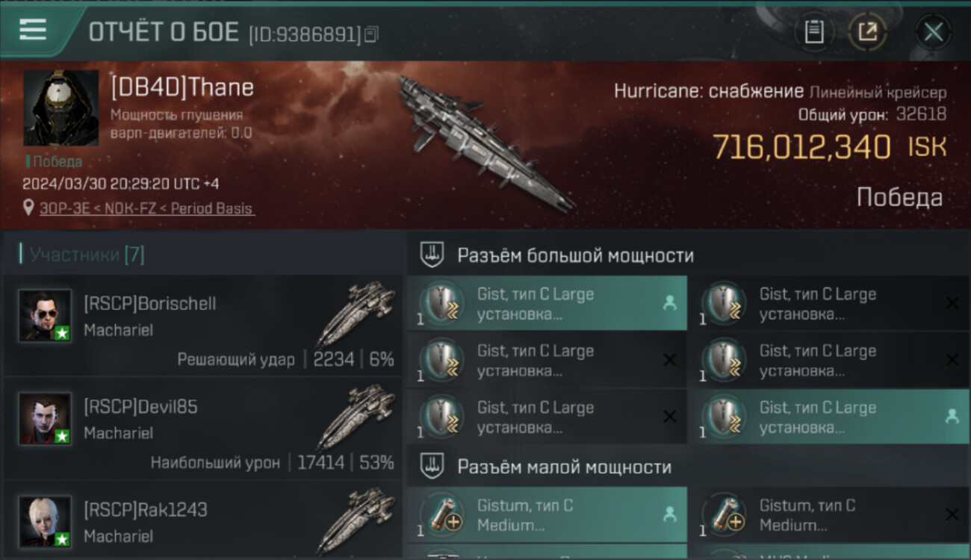This screenshot has width=971, height=560.
Task: Open the clipboard report icon
Action: coord(814,32)
